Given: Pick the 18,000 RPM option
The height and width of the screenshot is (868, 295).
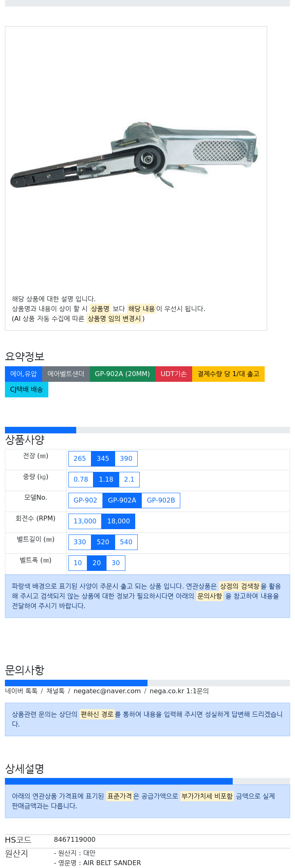Looking at the screenshot, I should pyautogui.click(x=118, y=521).
